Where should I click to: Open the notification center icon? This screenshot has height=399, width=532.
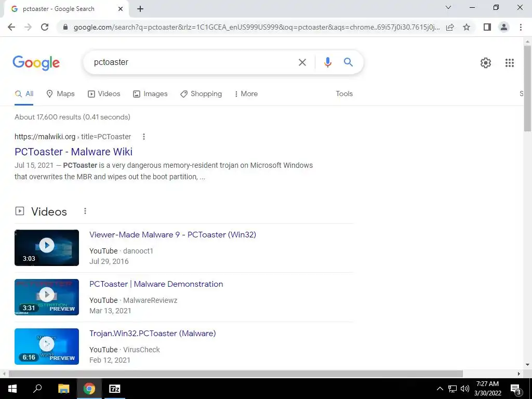pos(516,389)
